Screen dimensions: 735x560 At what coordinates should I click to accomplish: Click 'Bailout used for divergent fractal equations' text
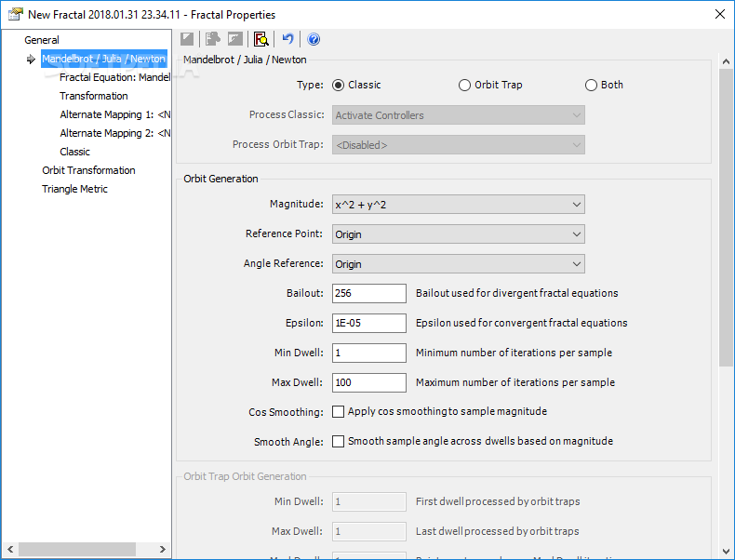[x=517, y=293]
